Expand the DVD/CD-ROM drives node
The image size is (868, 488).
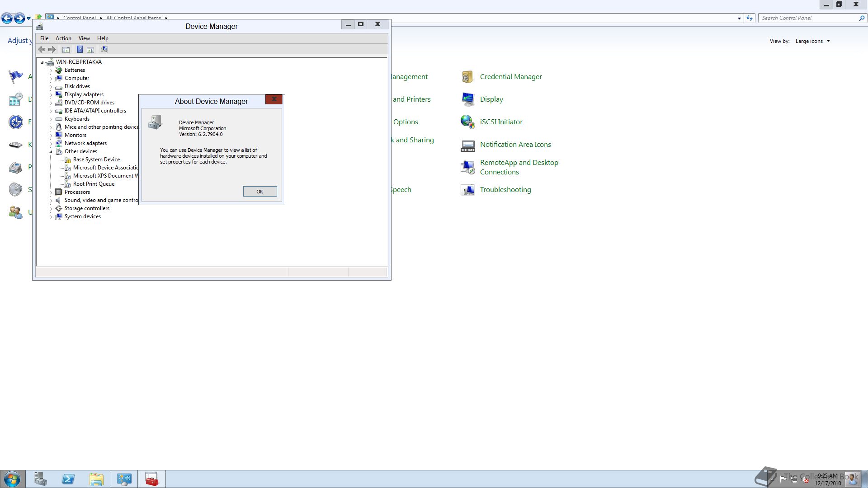51,103
